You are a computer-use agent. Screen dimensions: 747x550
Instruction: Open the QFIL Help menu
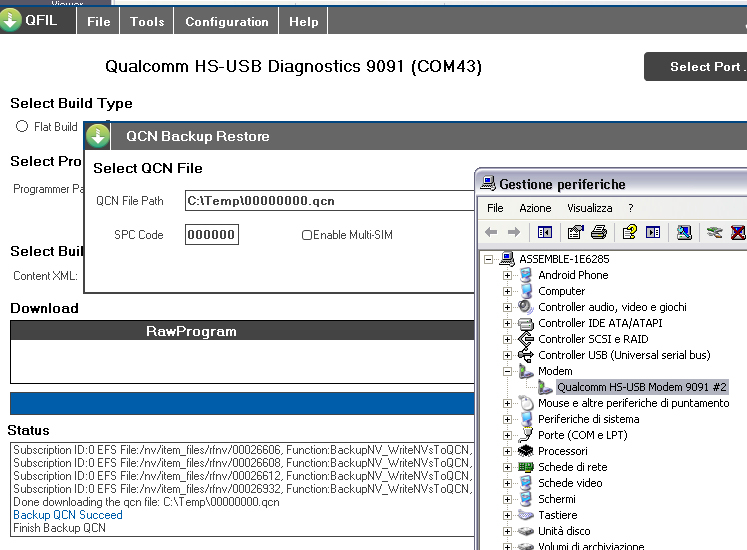click(303, 21)
